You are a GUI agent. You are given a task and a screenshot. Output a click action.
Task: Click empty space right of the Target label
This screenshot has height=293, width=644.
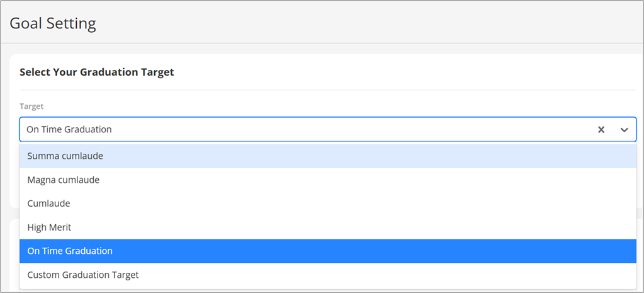(315, 106)
